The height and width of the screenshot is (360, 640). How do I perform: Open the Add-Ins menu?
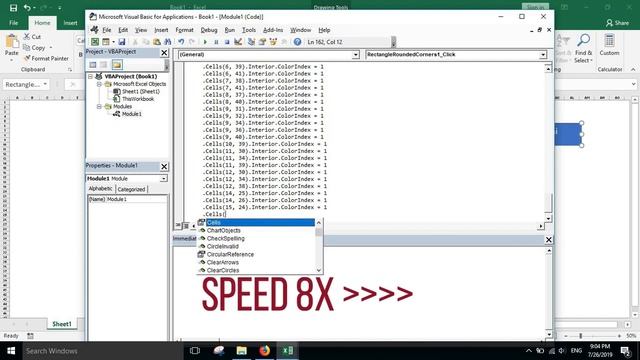[273, 30]
